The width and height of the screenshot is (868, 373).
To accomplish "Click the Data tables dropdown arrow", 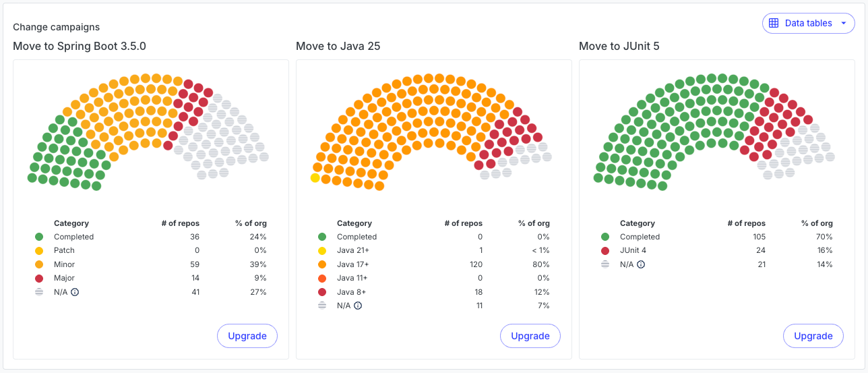I will tap(843, 23).
